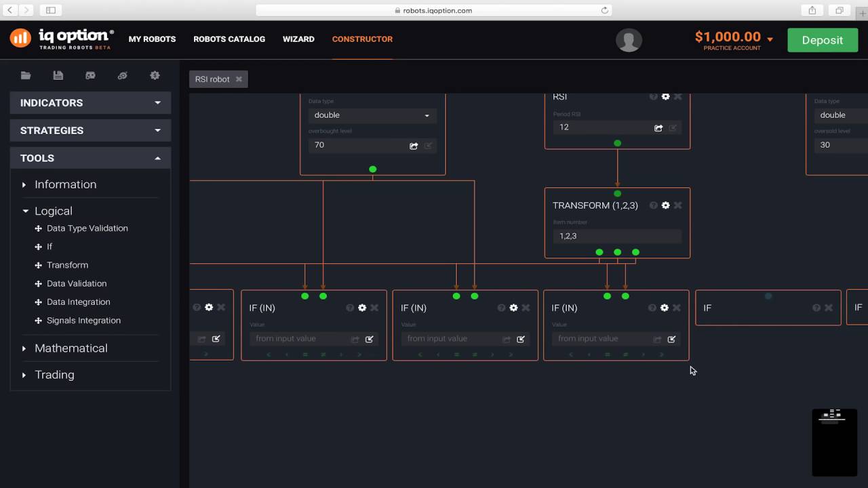Expand the STRATEGIES panel
This screenshot has width=868, height=488.
[x=90, y=130]
